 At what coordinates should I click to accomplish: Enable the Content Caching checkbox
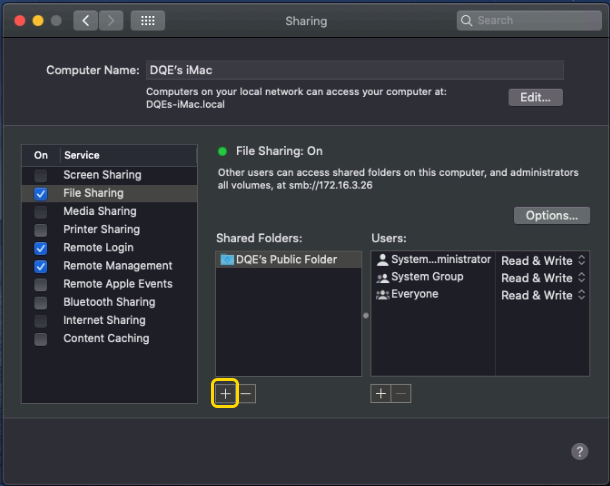tap(40, 339)
